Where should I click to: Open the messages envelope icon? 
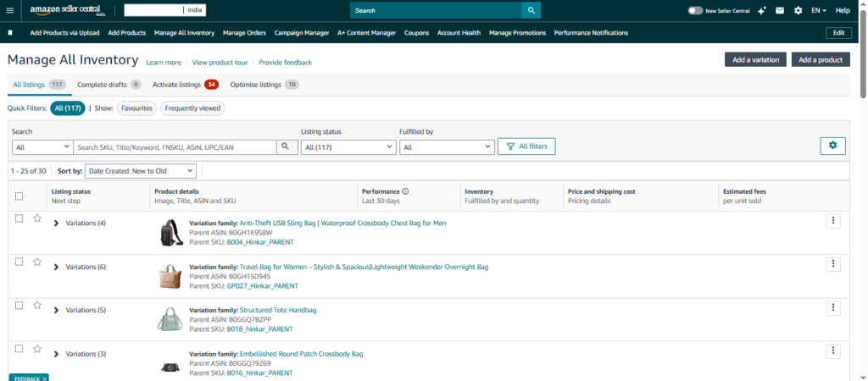pyautogui.click(x=780, y=10)
